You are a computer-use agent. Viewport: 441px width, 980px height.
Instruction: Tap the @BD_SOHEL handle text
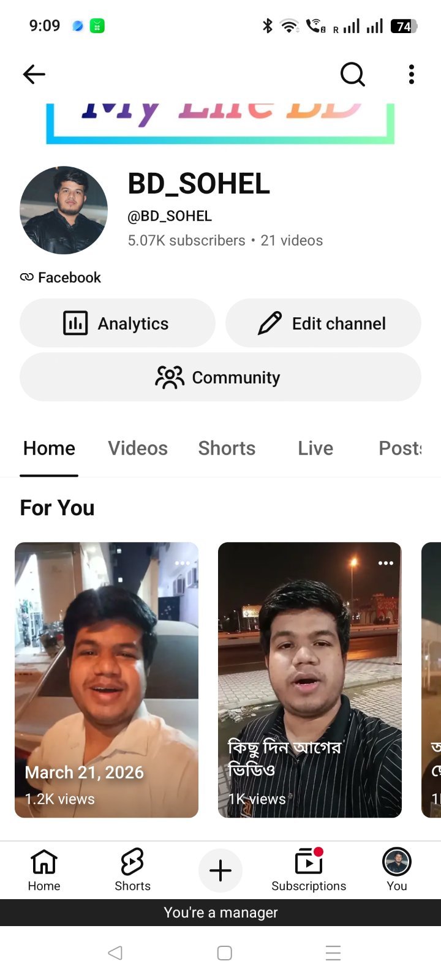(x=170, y=216)
